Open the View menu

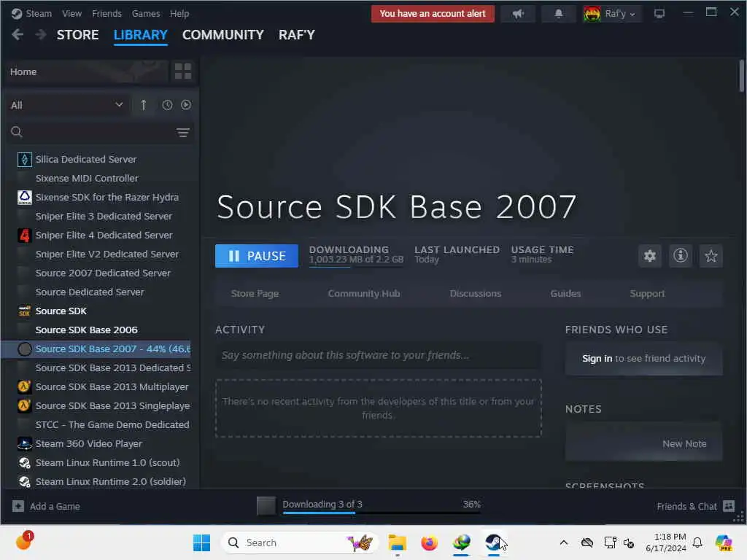[x=72, y=13]
